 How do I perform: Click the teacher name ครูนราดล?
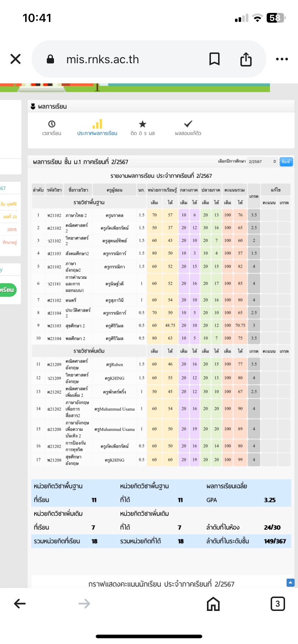pos(114,215)
